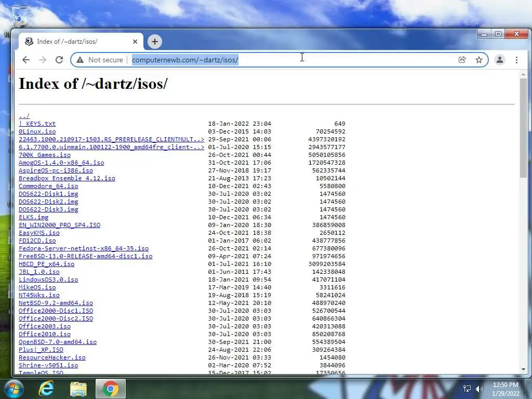
Task: Open the ELKS.img link
Action: click(33, 218)
